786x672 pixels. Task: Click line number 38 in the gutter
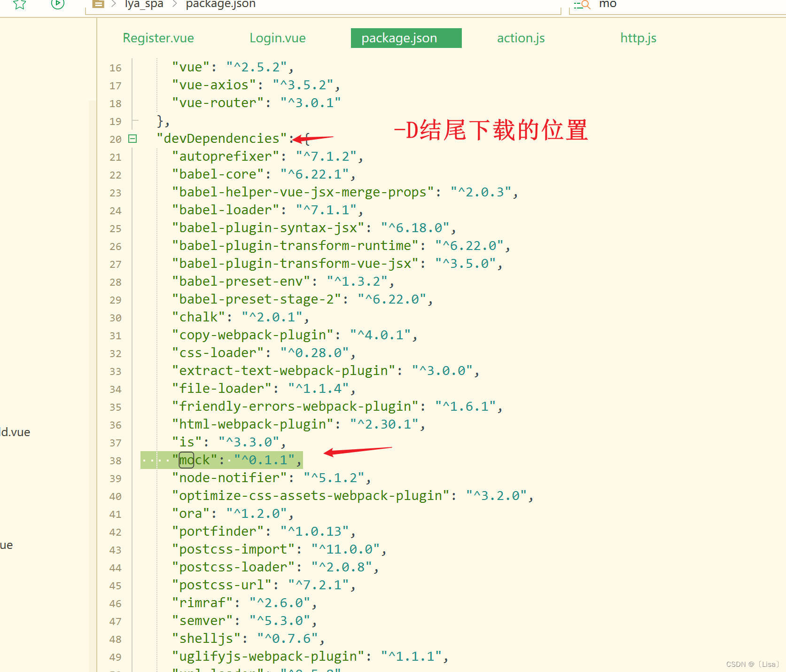coord(115,460)
